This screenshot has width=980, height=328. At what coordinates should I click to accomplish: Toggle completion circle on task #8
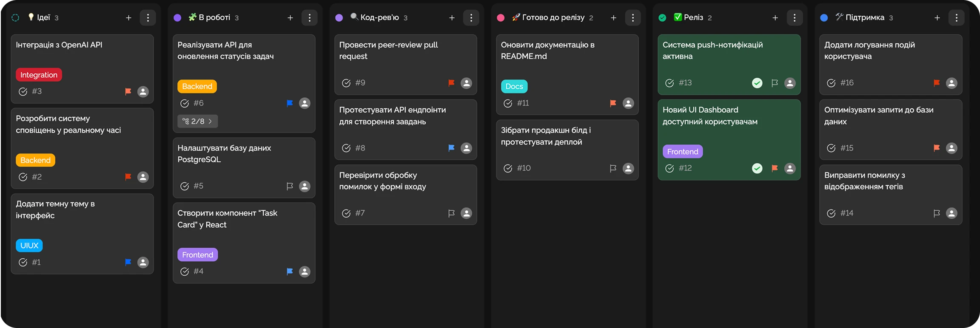(346, 148)
